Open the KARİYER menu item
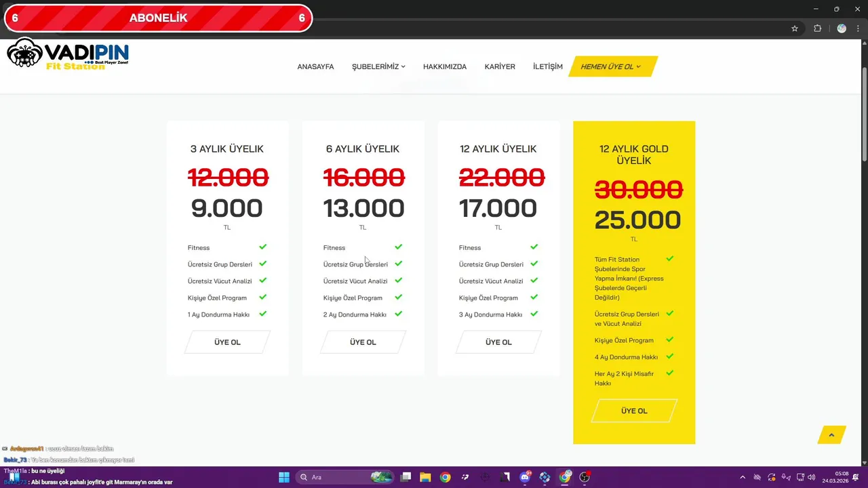This screenshot has height=488, width=868. point(500,66)
